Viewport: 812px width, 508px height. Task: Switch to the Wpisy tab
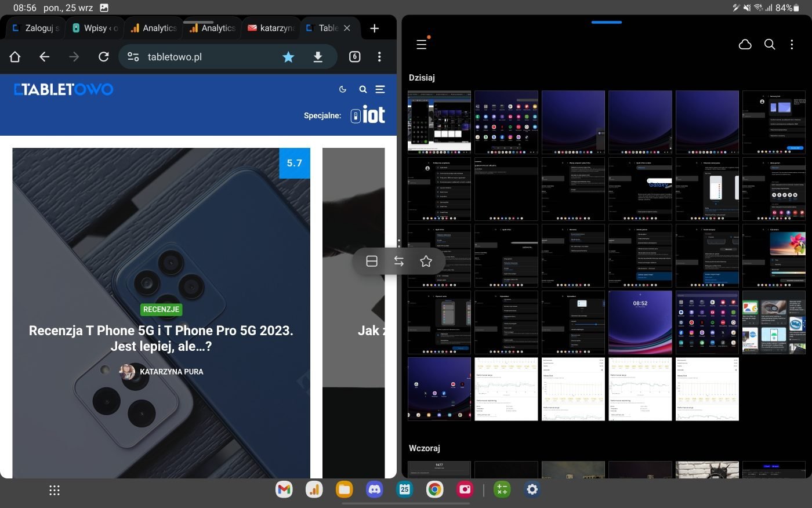point(95,28)
